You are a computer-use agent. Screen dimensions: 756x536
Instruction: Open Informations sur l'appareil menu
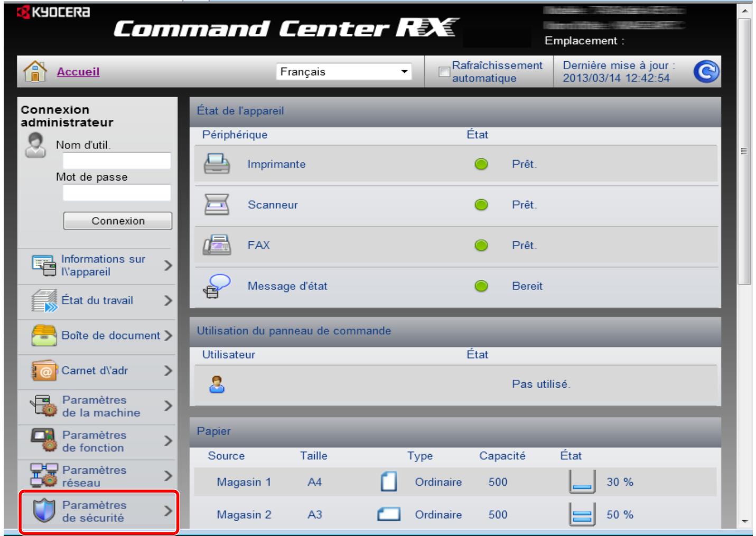[x=97, y=267]
